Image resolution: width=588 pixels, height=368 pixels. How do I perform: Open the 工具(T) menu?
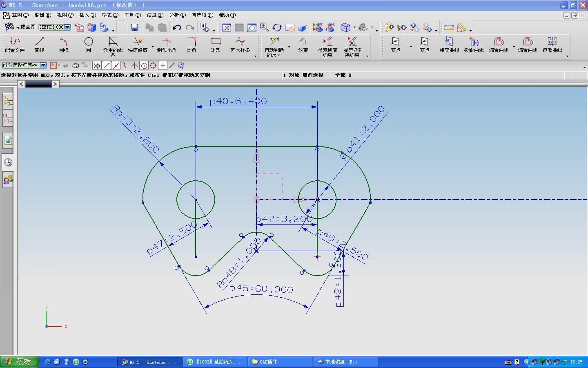tap(133, 15)
